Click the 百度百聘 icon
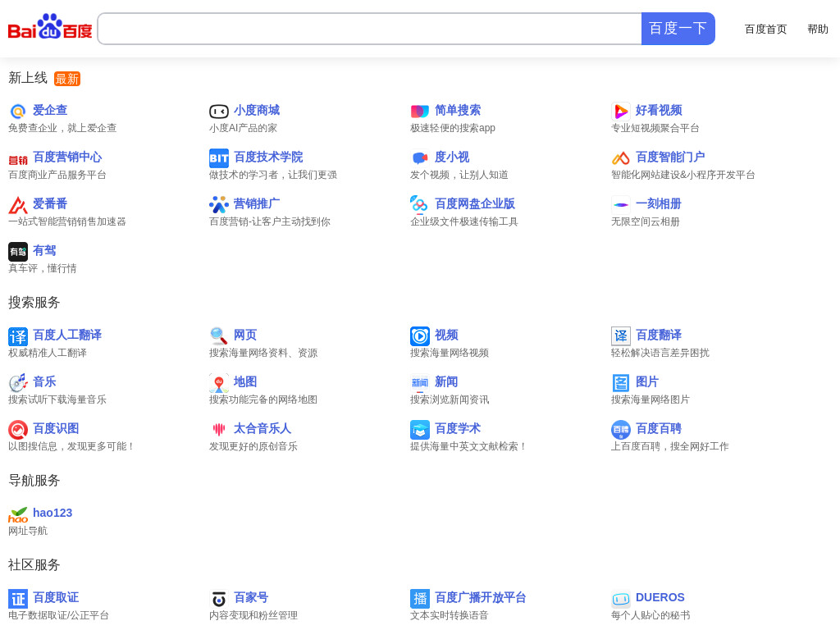 click(621, 430)
